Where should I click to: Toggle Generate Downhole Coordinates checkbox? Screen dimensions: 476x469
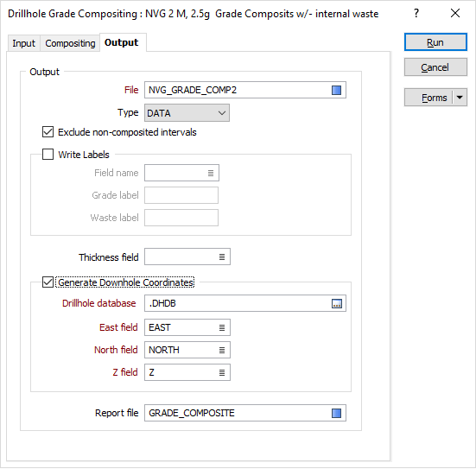pos(48,282)
